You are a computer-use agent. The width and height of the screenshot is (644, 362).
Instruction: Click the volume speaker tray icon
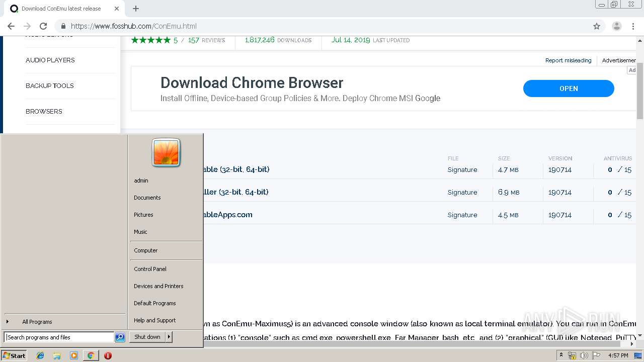tap(584, 355)
